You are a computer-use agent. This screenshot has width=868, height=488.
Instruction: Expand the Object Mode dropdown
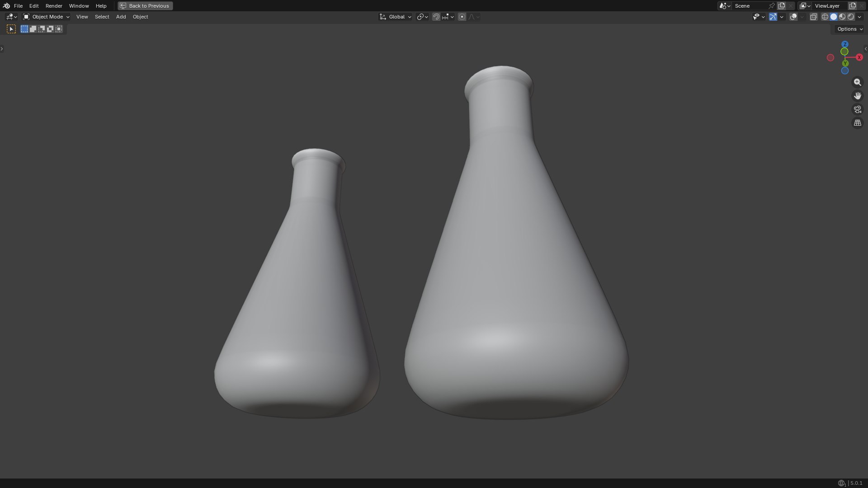46,17
